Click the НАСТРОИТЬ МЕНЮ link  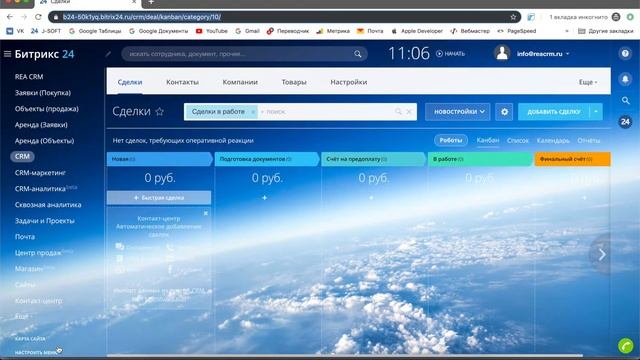[x=36, y=352]
